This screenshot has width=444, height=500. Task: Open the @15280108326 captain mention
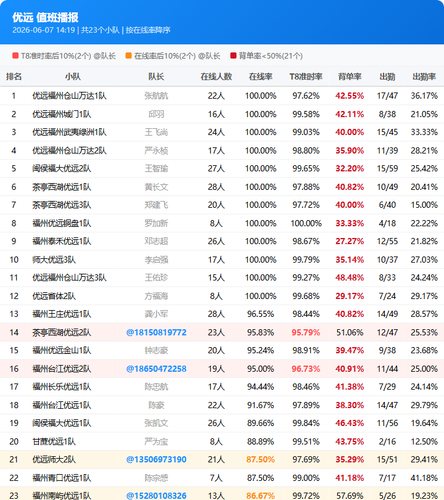point(156,496)
